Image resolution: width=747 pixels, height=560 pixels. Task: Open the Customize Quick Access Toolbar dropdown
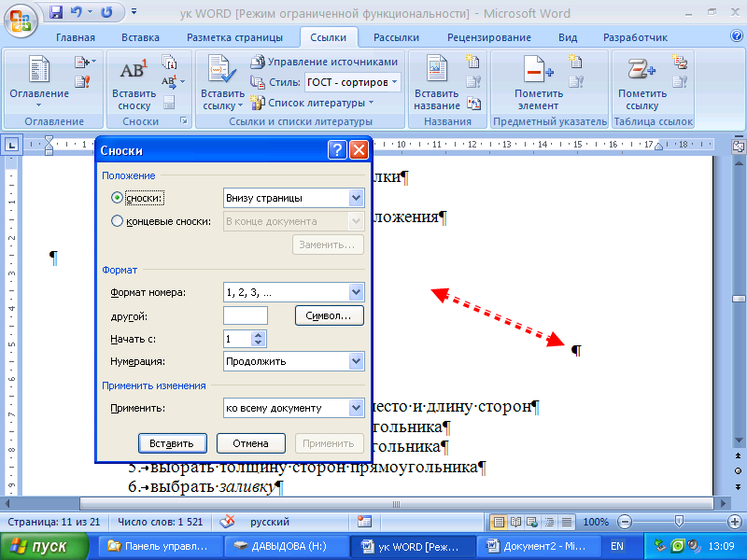click(134, 11)
